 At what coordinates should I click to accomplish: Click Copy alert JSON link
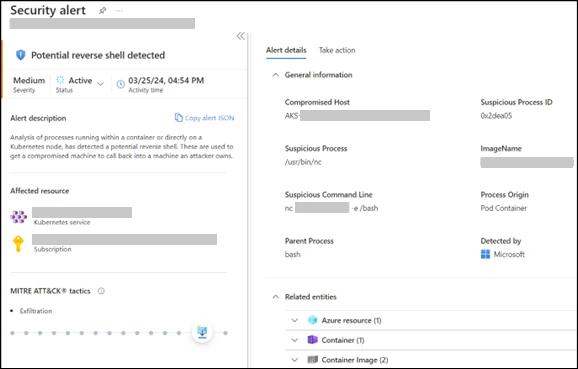(x=205, y=118)
